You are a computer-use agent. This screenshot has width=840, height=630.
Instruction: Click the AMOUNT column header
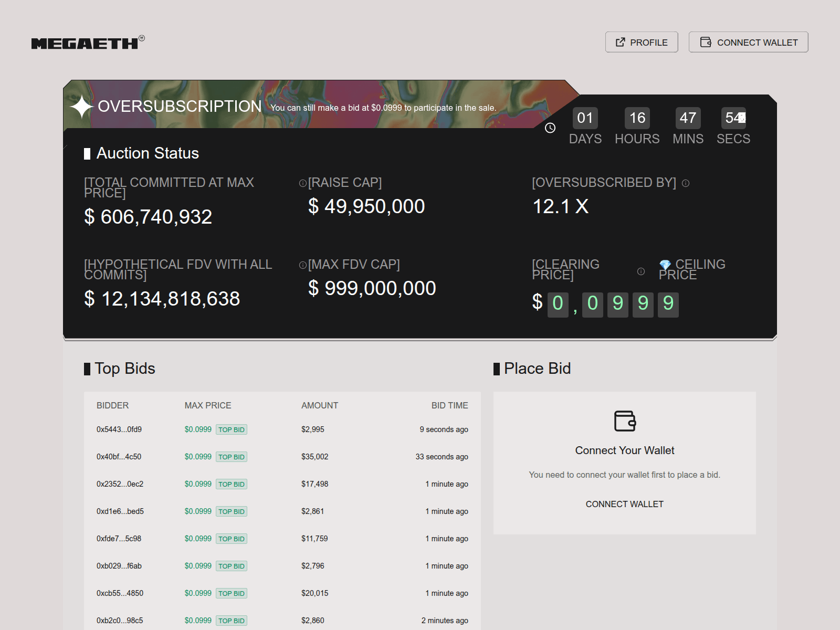pyautogui.click(x=320, y=405)
